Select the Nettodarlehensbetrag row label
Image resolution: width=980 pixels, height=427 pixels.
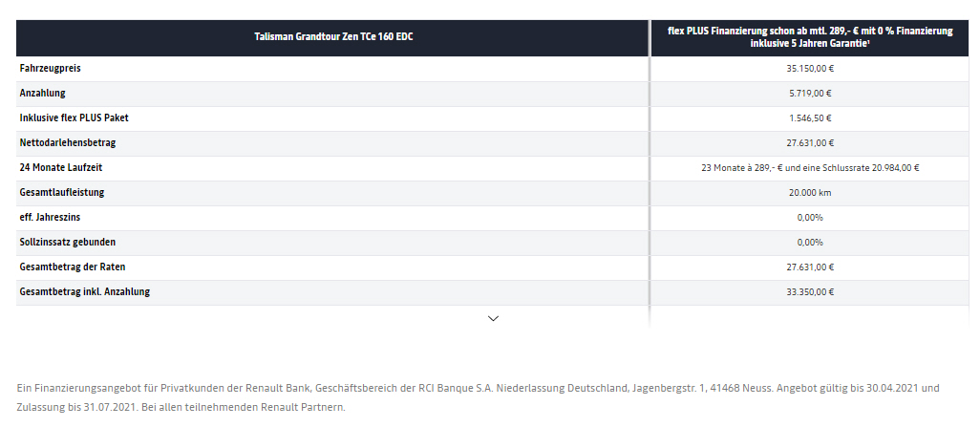67,143
